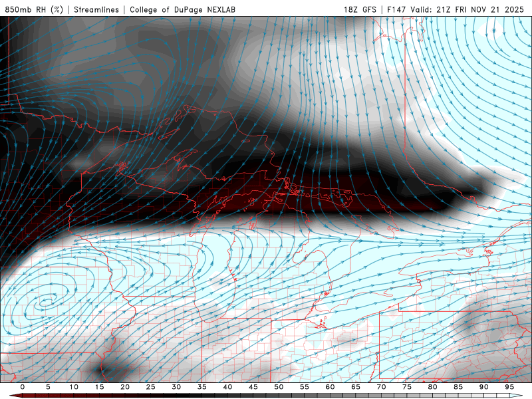Click the "40" scale tick label
The image size is (532, 399).
[x=227, y=387]
